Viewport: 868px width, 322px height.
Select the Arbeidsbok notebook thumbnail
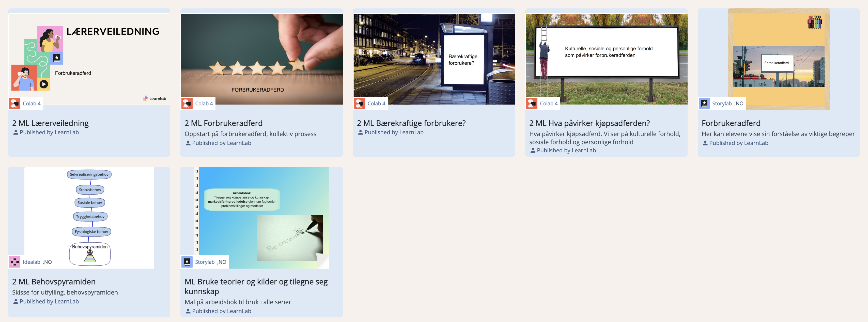click(262, 218)
